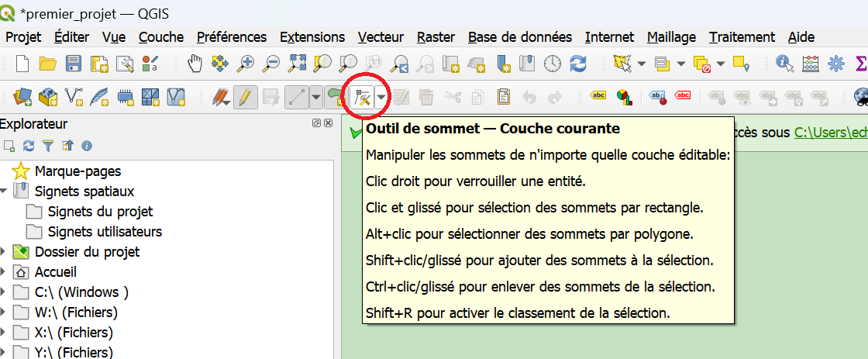868x359 pixels.
Task: Expand the Accueil tree node
Action: (x=3, y=272)
